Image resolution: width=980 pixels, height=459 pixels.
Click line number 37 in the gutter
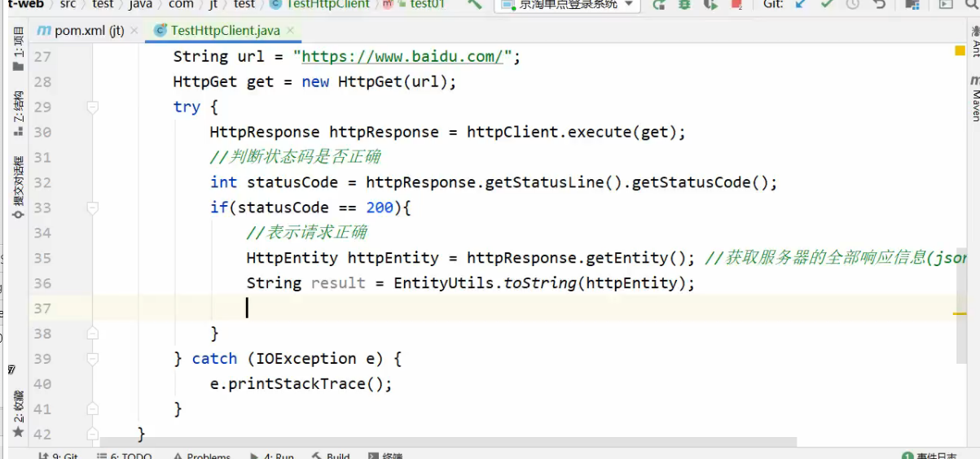coord(42,308)
